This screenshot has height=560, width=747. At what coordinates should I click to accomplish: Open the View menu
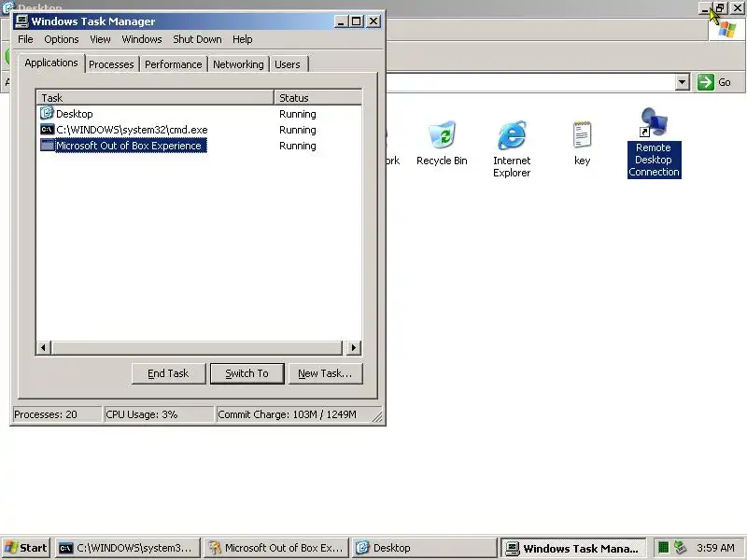100,39
